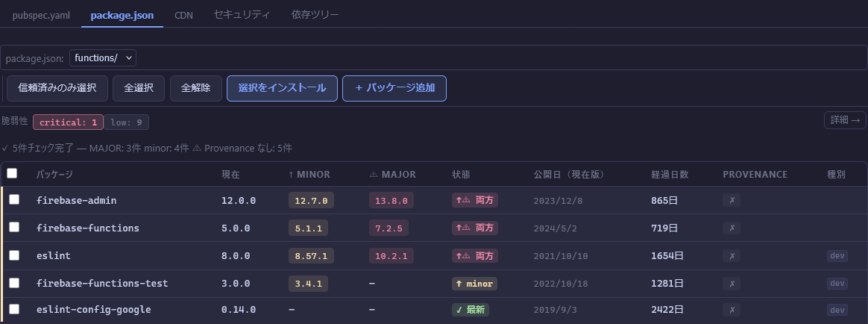Click the 13.8.0 major version chip
The width and height of the screenshot is (868, 324).
pyautogui.click(x=390, y=200)
